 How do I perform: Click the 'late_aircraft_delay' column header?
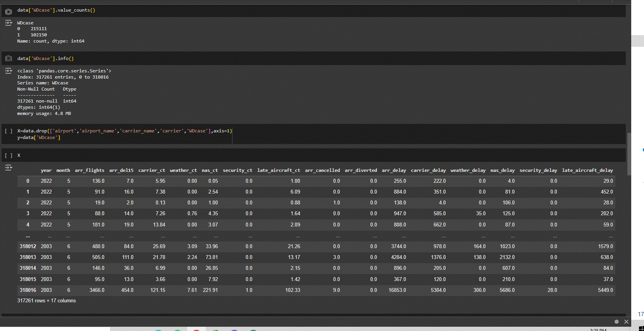(x=587, y=170)
